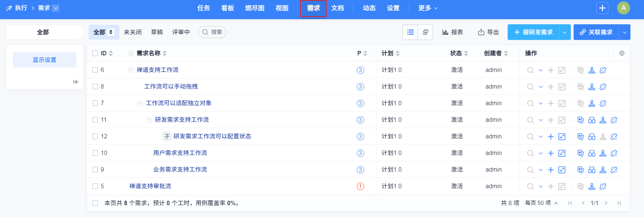Screen dimensions: 644x217
Task: Click cards (estimate) icon in story 11 row
Action: (581, 120)
